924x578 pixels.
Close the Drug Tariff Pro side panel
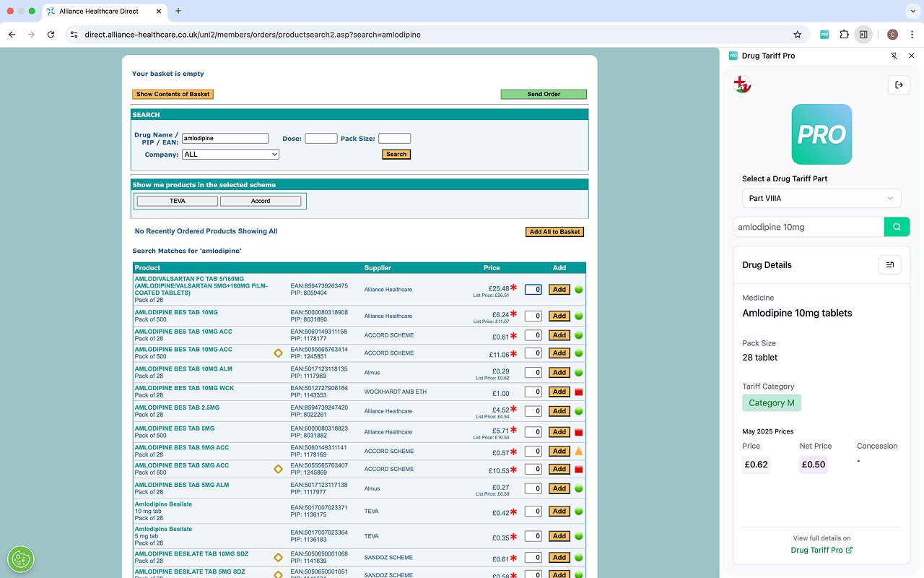(911, 56)
